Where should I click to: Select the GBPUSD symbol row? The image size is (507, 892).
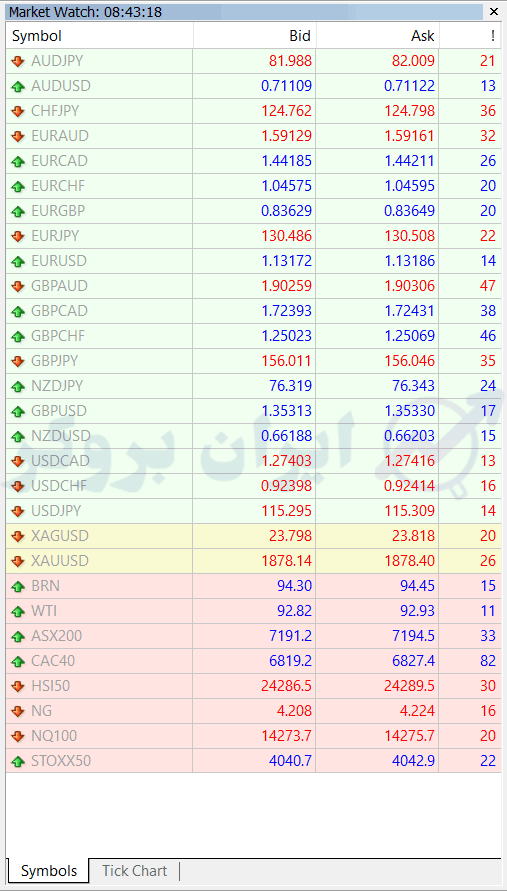[253, 411]
